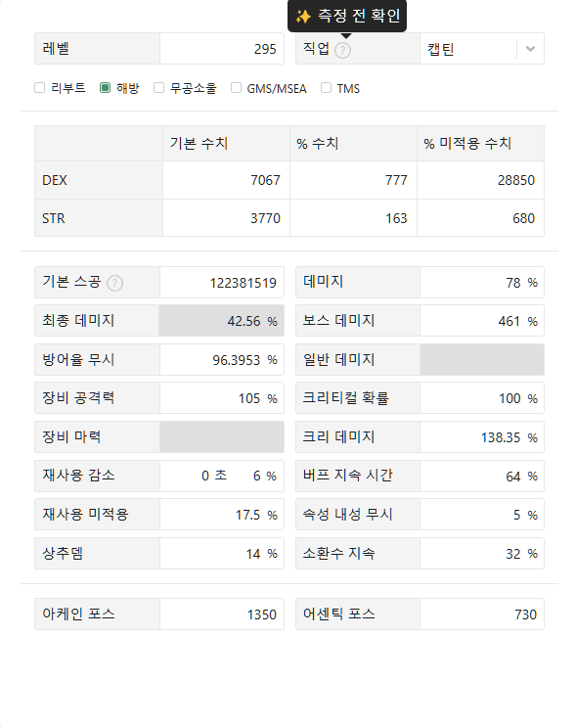The width and height of the screenshot is (575, 728).
Task: Edit the 보스 데미지 field 461
Action: (482, 321)
